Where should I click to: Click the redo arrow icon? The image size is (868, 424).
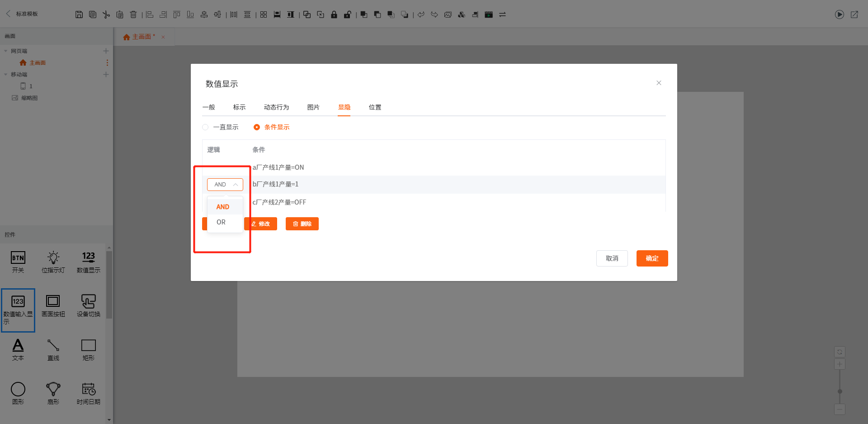pyautogui.click(x=434, y=14)
